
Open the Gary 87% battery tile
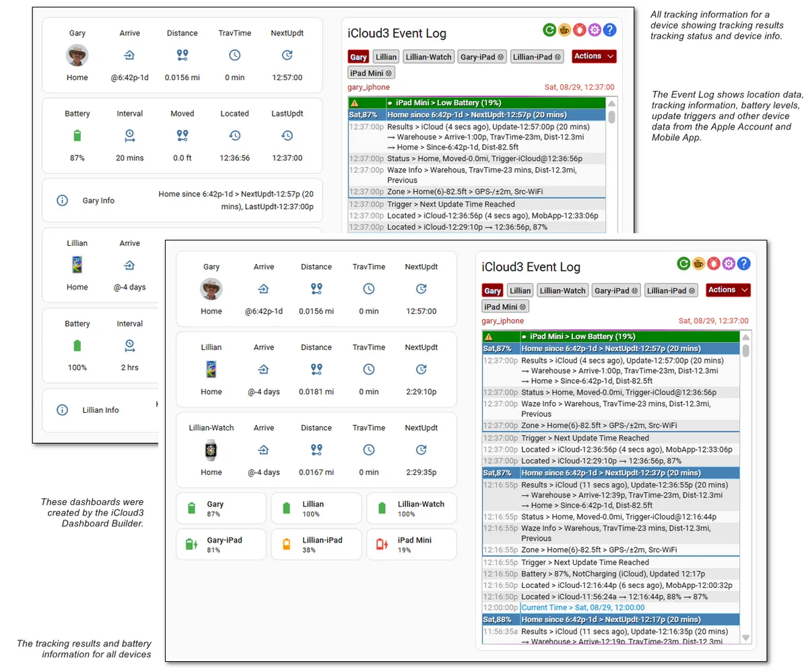tap(221, 508)
